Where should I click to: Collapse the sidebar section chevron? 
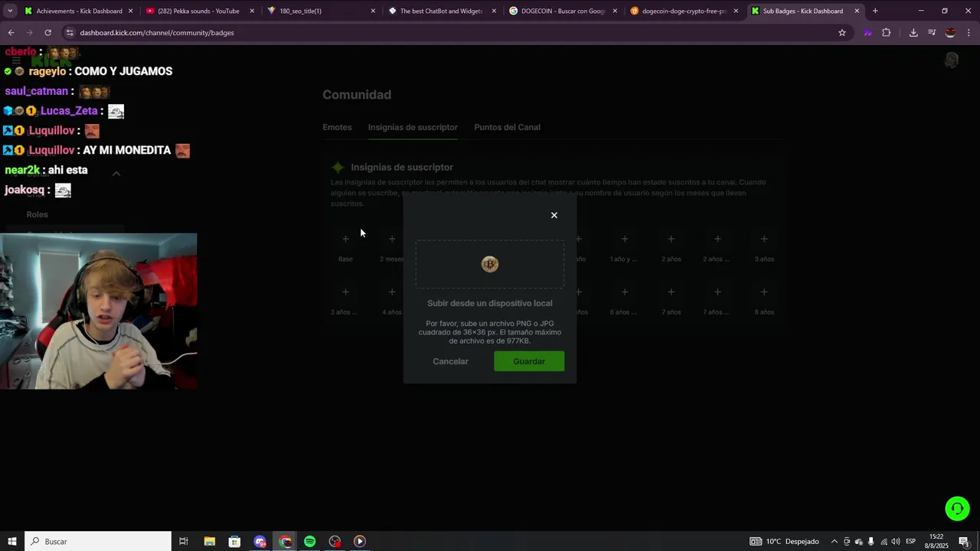pyautogui.click(x=116, y=174)
